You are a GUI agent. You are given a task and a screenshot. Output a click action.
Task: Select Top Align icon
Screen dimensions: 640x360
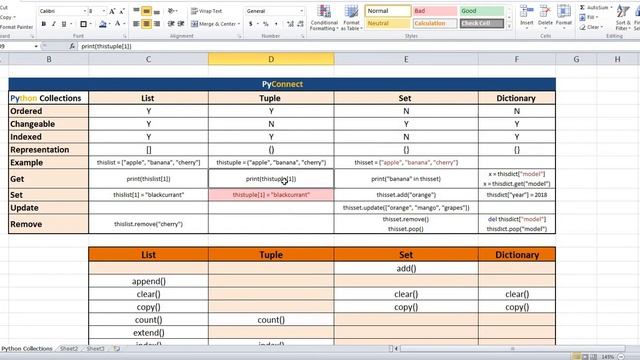pos(136,11)
